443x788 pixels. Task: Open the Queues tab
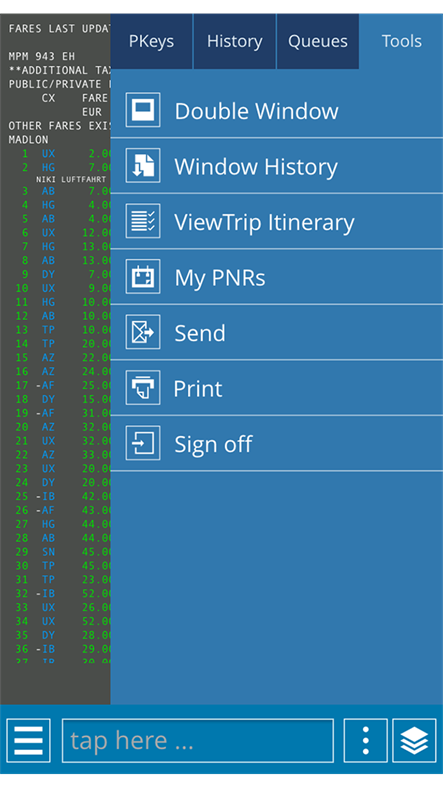click(318, 41)
